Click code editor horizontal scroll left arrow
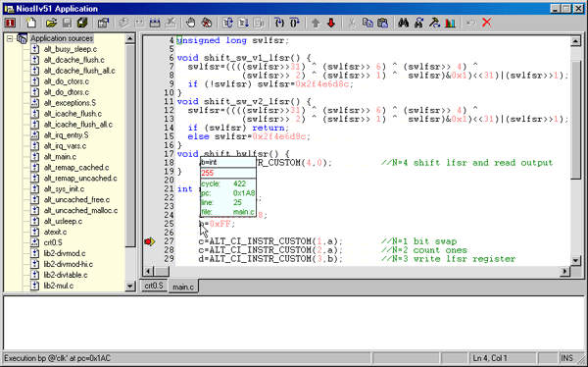 (149, 271)
